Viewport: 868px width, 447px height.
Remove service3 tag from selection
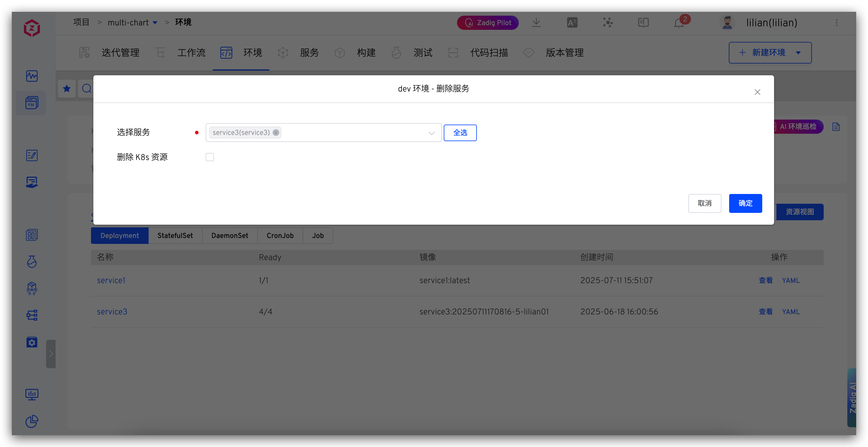pos(276,133)
